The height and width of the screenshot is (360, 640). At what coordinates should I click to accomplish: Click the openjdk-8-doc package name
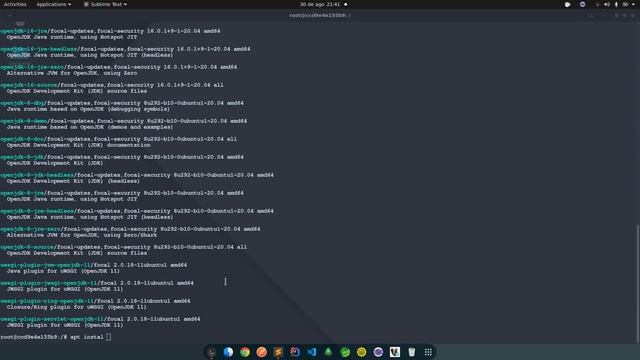(x=22, y=139)
